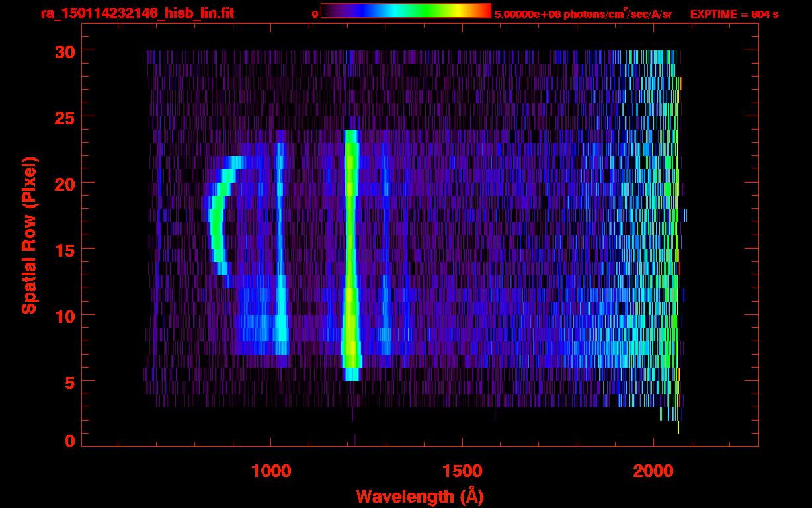Click the 5 spatial row tick label
The image size is (812, 508).
71,382
